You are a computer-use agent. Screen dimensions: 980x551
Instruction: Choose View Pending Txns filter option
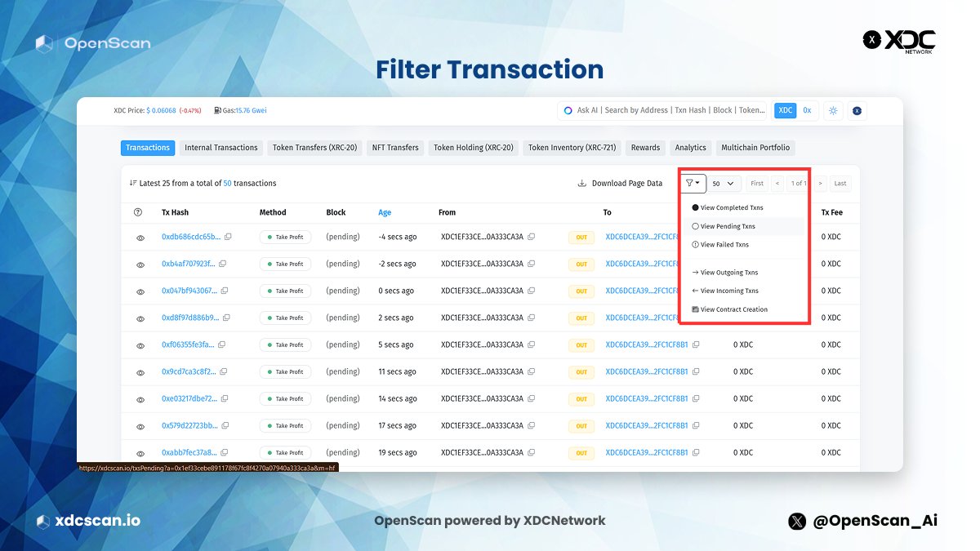point(724,226)
